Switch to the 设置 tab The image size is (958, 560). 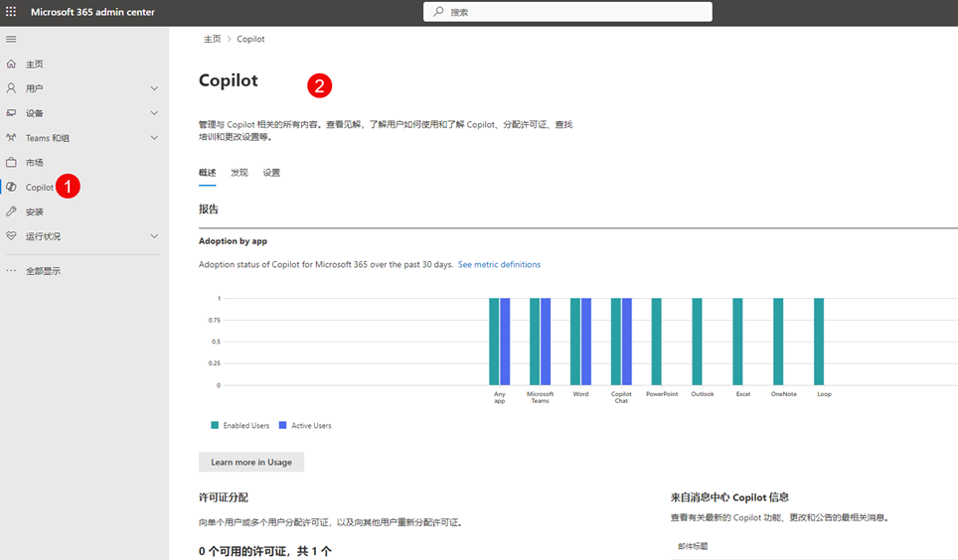pos(271,173)
